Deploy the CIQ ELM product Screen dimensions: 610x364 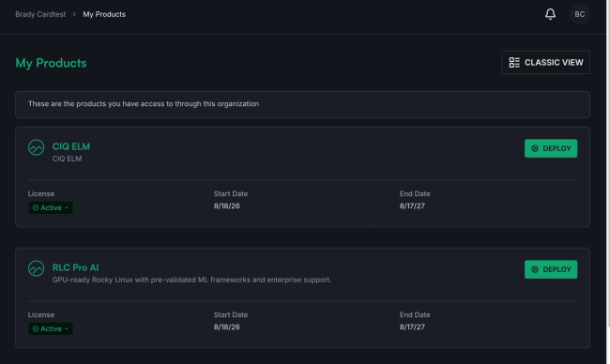point(551,148)
